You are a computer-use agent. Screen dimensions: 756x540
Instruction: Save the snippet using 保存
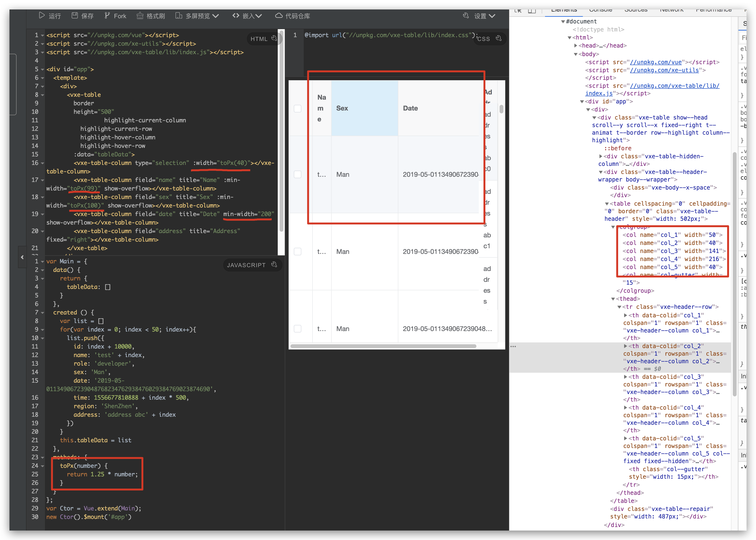tap(83, 16)
